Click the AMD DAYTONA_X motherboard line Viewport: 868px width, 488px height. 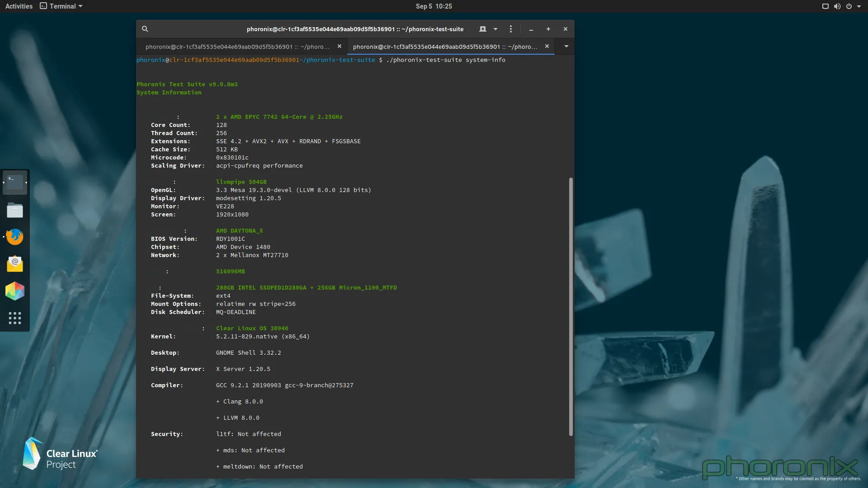click(239, 231)
